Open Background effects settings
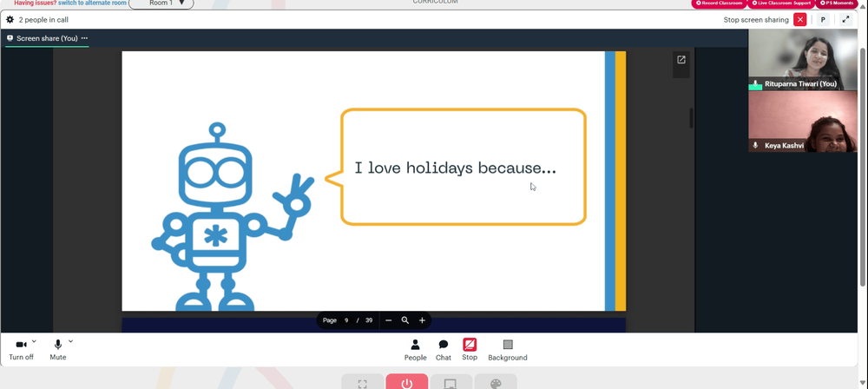Viewport: 868px width, 389px height. pos(508,350)
